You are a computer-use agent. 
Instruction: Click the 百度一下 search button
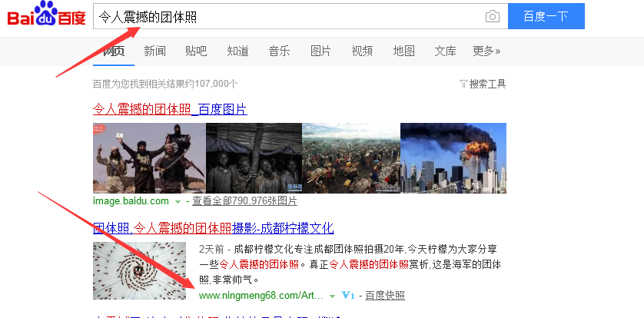546,16
